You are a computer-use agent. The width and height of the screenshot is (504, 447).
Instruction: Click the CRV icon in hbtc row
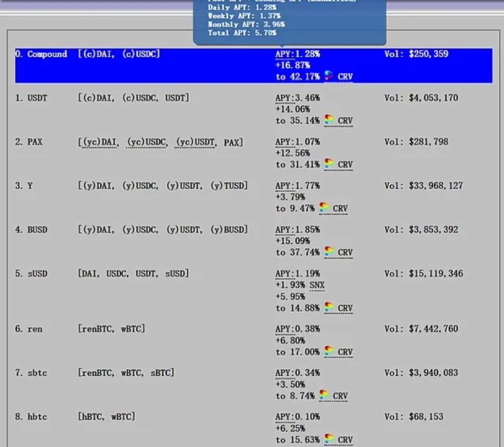[329, 439]
